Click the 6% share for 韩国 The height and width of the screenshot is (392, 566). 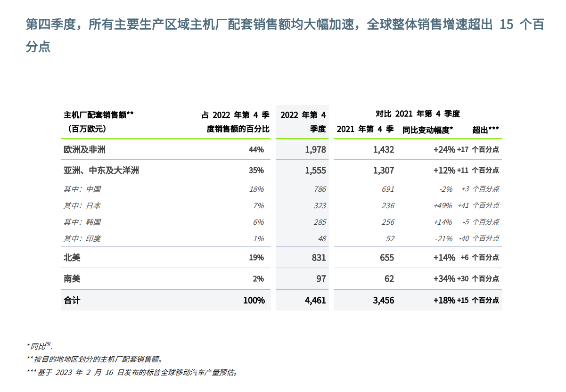[x=259, y=222]
